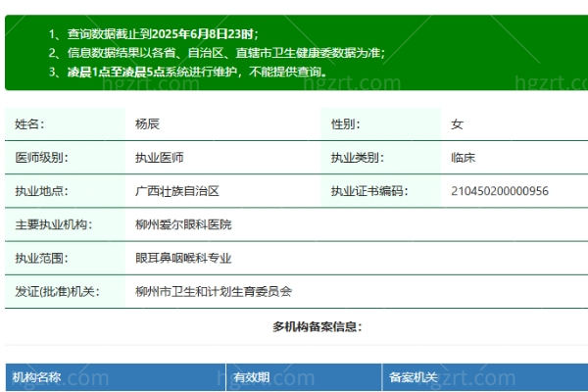588x392 pixels.
Task: Click the notice line '查询数据截止到2025年6月8日23时'
Action: pos(162,34)
